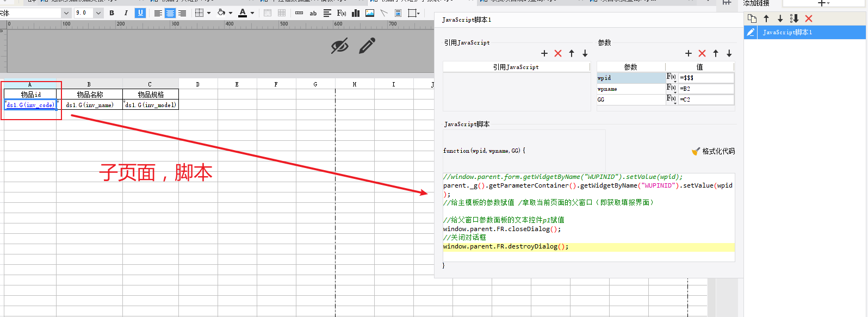Move selected parameter down
The image size is (868, 317).
729,53
